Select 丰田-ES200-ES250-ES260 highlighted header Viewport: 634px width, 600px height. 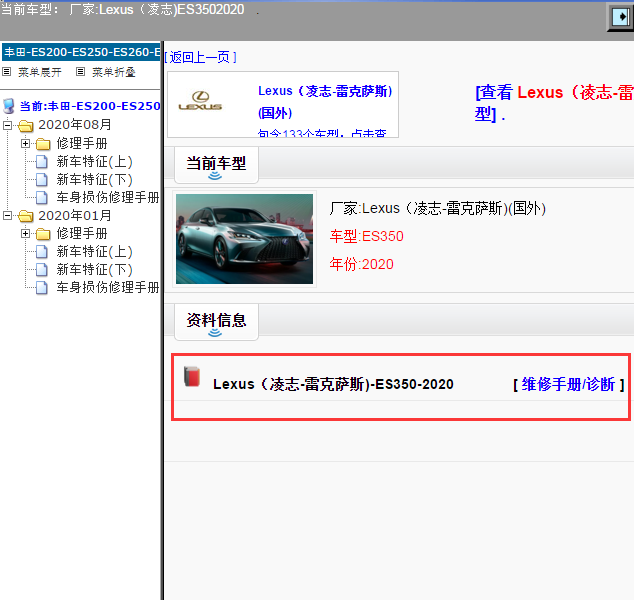pyautogui.click(x=81, y=52)
